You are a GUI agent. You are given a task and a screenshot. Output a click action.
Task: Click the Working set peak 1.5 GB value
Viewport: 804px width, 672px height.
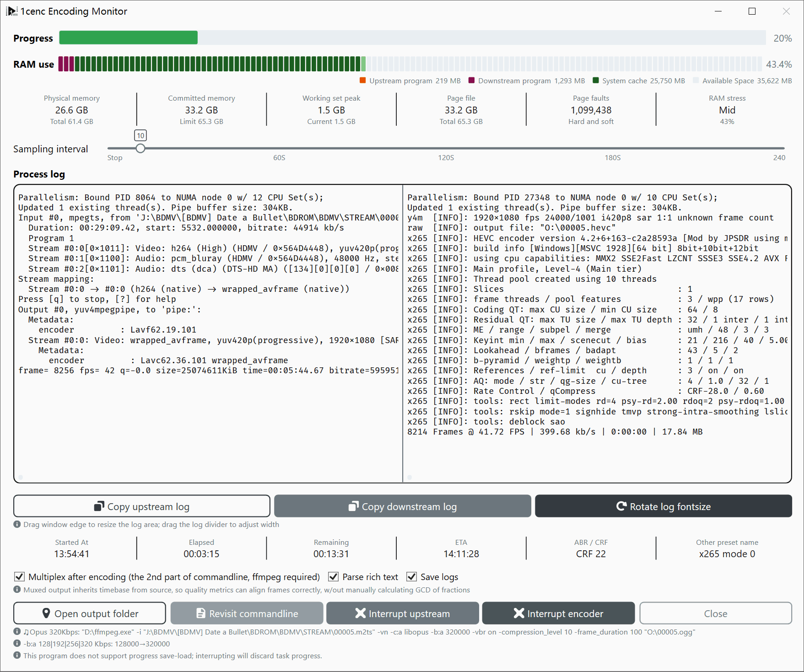click(x=331, y=110)
